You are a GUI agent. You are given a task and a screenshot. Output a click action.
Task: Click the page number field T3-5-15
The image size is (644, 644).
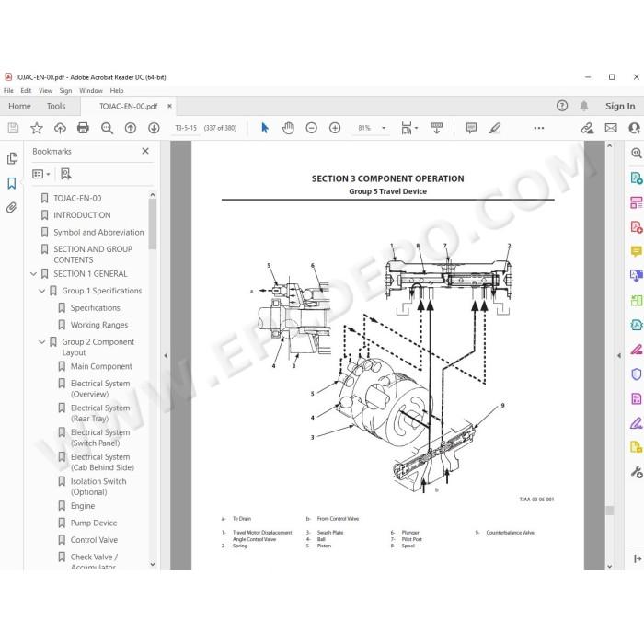point(186,128)
